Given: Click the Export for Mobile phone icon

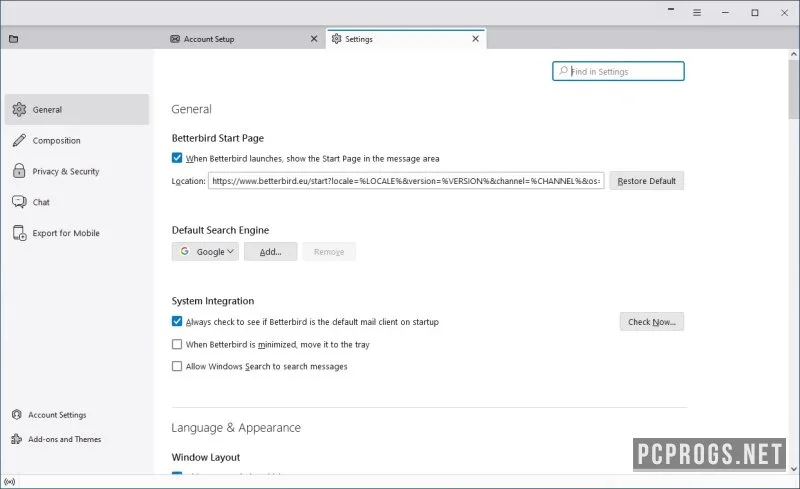Looking at the screenshot, I should tap(19, 233).
